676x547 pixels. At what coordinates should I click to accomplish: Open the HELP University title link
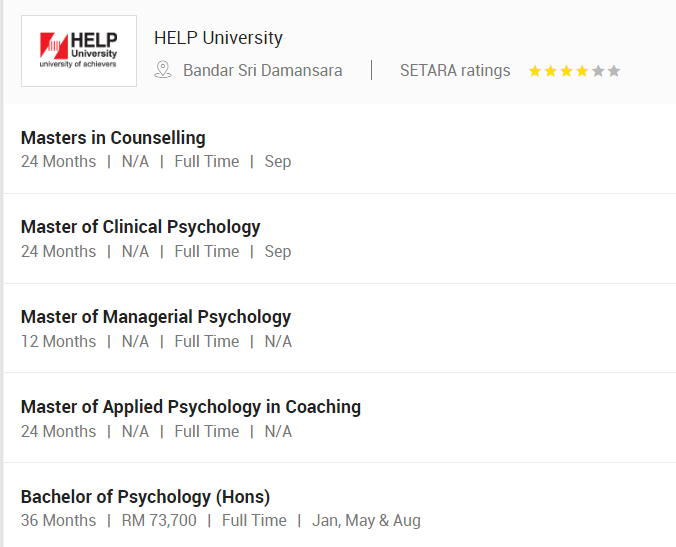point(218,38)
